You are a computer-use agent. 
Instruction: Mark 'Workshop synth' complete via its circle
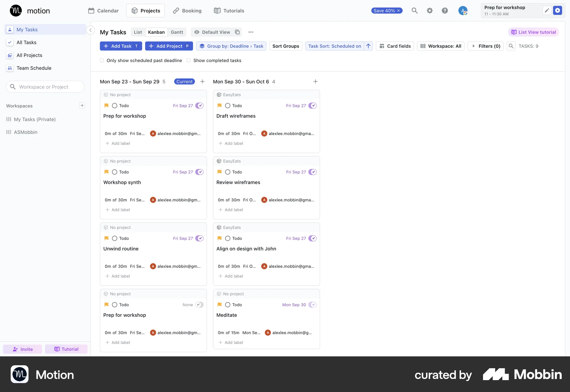[115, 172]
